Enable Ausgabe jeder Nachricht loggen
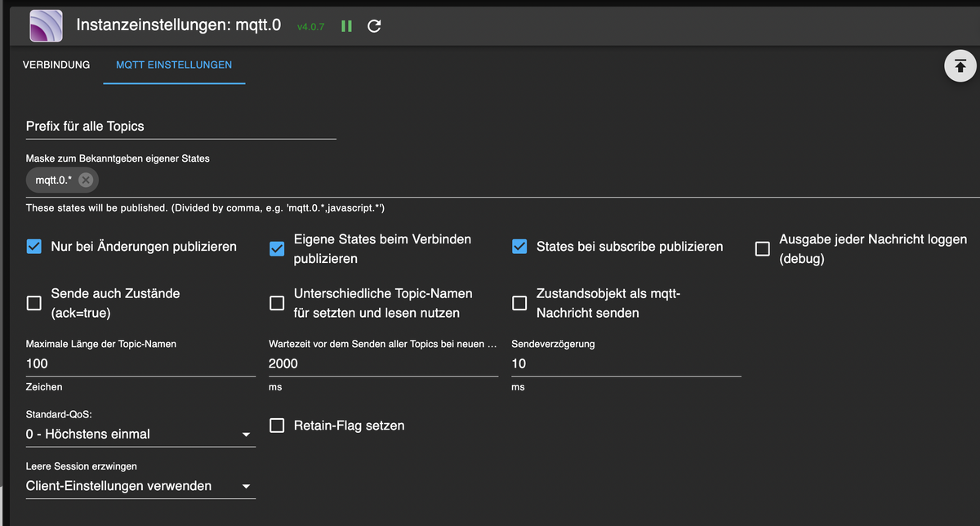Viewport: 980px width, 526px height. 762,249
